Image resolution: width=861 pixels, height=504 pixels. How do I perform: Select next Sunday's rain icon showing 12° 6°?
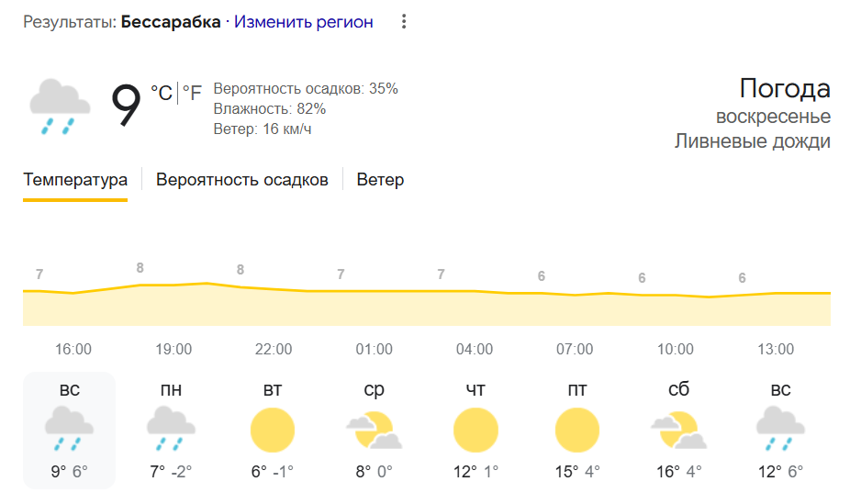pos(780,429)
